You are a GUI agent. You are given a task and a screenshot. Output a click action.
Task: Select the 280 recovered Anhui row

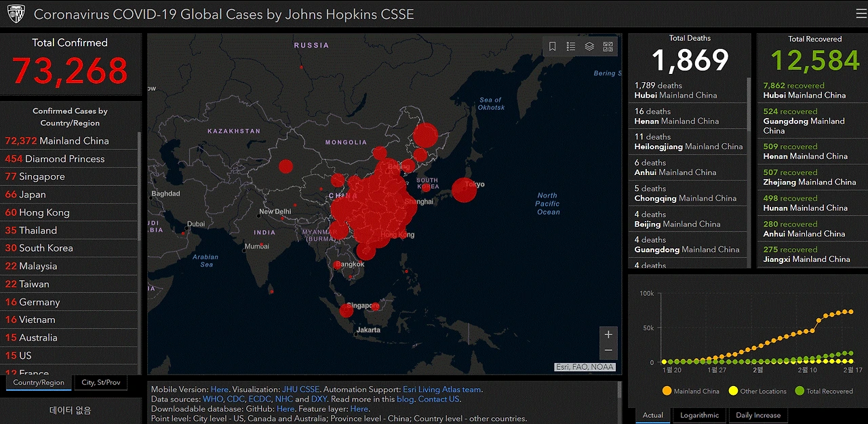812,229
